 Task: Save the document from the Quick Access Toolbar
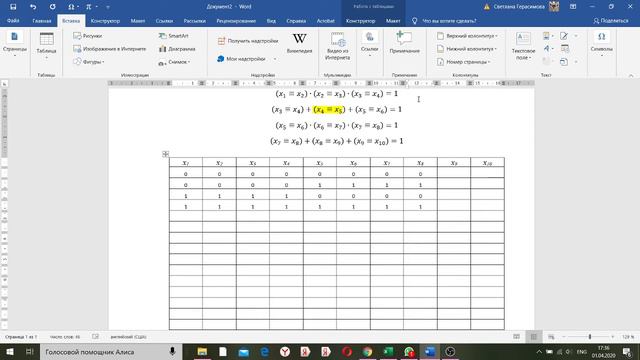[x=13, y=7]
